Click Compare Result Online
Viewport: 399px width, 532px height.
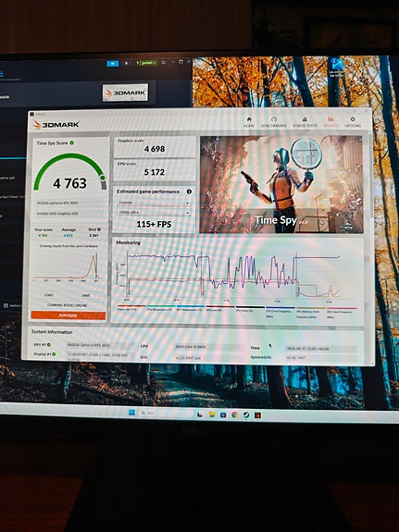68,305
